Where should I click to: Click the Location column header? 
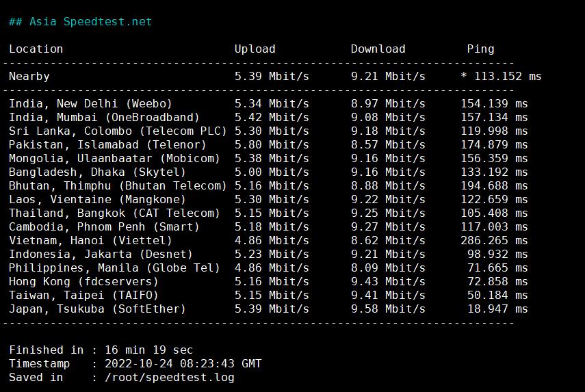[36, 49]
